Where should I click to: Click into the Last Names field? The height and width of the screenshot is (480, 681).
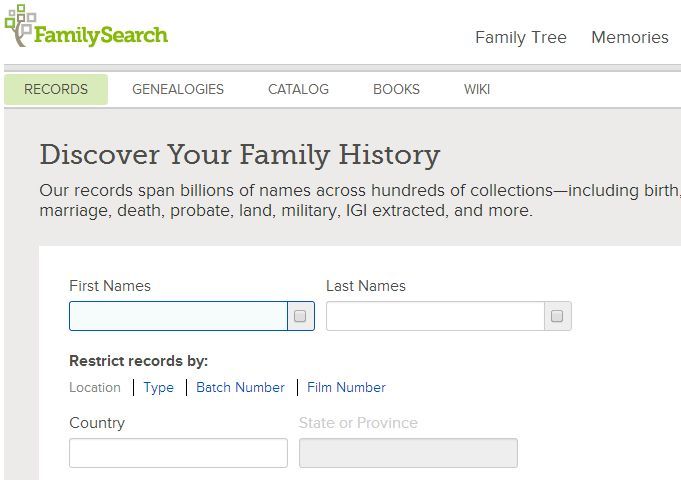coord(435,316)
